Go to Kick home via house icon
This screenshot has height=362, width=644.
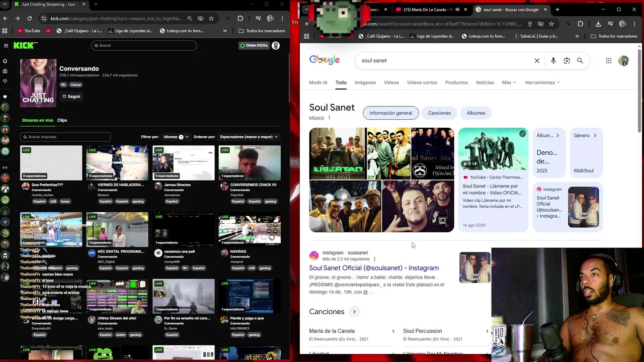click(5, 61)
